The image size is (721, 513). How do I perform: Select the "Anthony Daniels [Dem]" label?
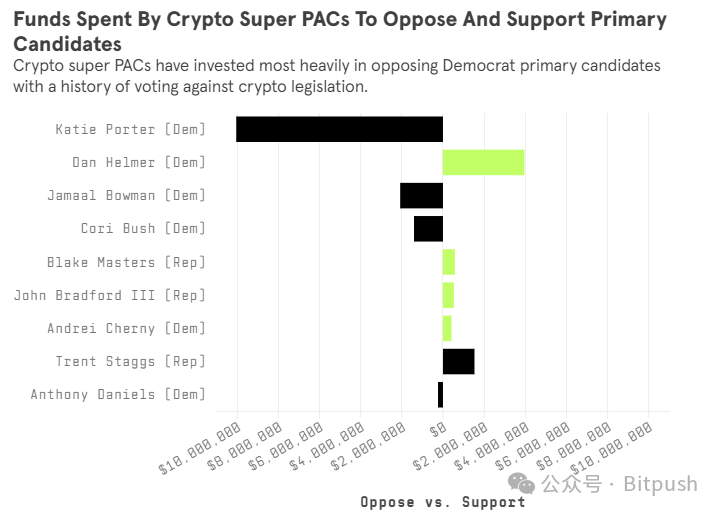118,395
